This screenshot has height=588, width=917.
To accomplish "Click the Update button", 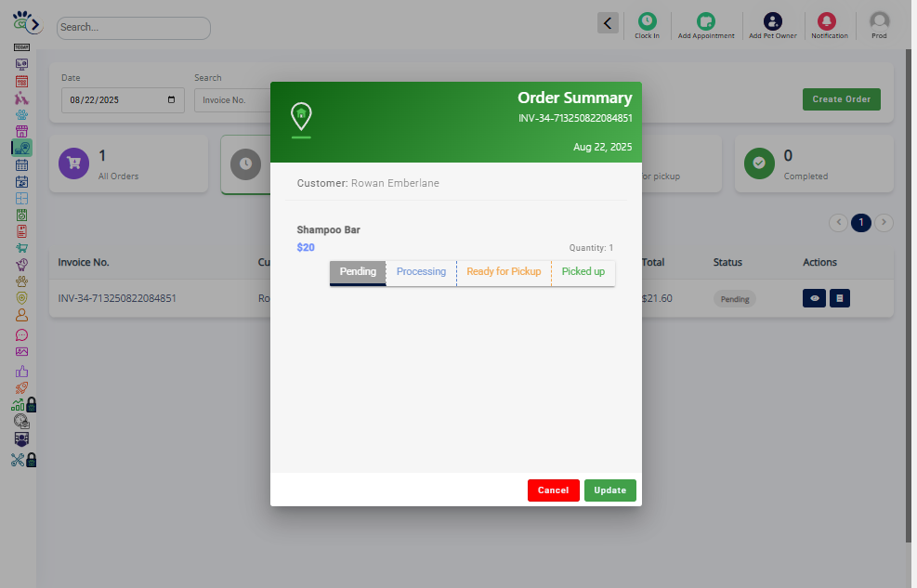I will pyautogui.click(x=610, y=490).
